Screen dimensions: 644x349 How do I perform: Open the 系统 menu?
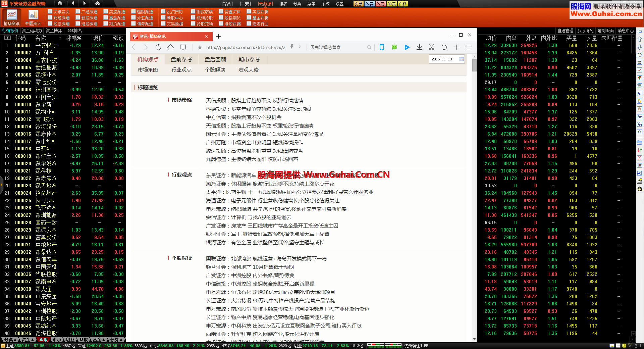pos(326,4)
